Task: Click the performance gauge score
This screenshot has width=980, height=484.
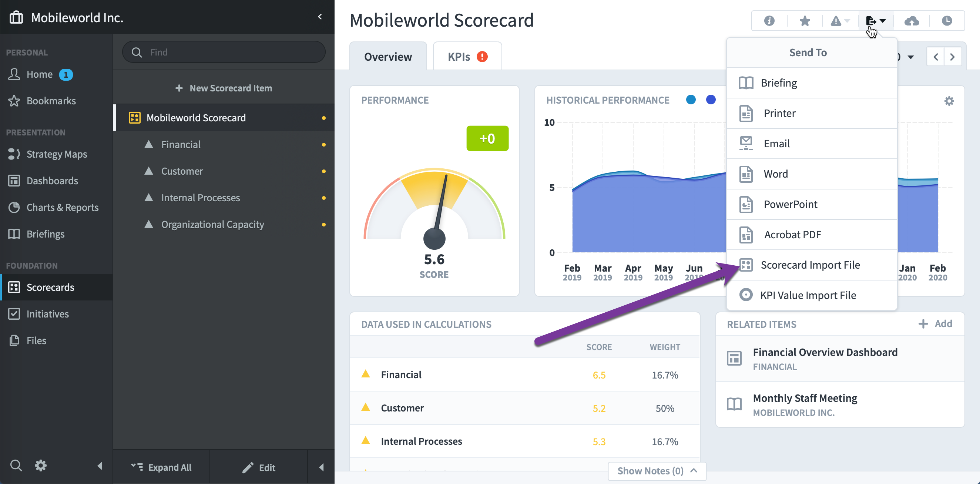Action: (x=434, y=259)
